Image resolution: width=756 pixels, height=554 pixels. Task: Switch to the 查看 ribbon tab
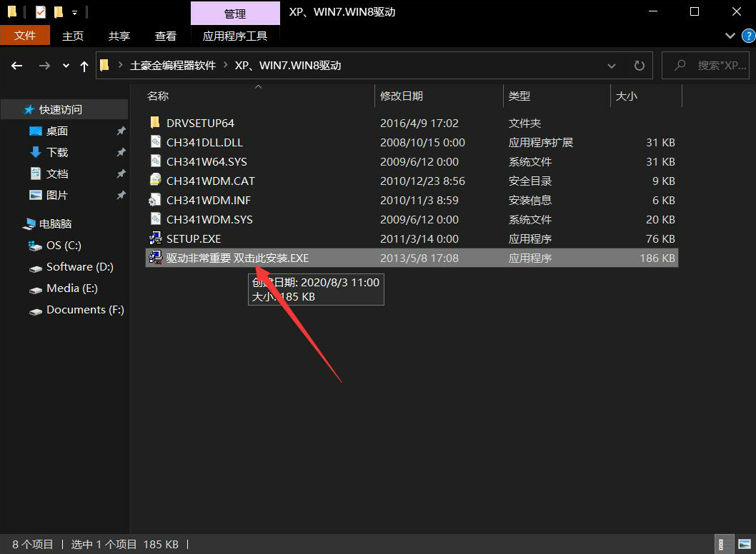pyautogui.click(x=165, y=36)
